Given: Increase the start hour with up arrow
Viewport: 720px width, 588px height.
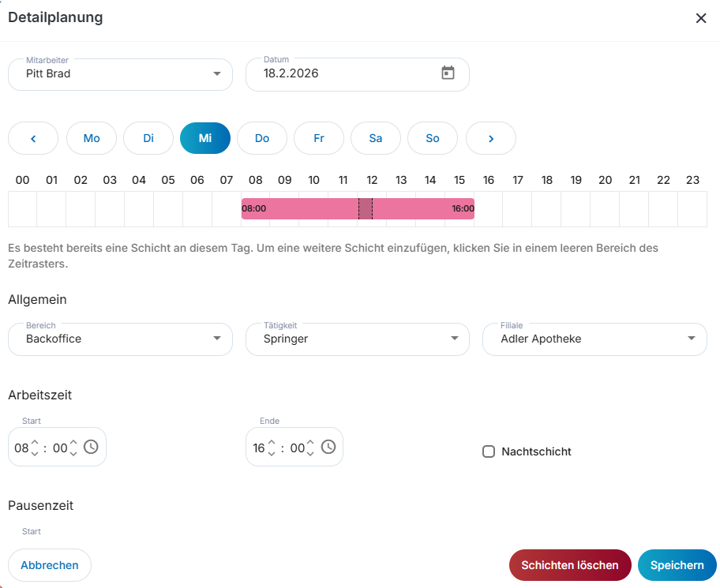Looking at the screenshot, I should (35, 442).
